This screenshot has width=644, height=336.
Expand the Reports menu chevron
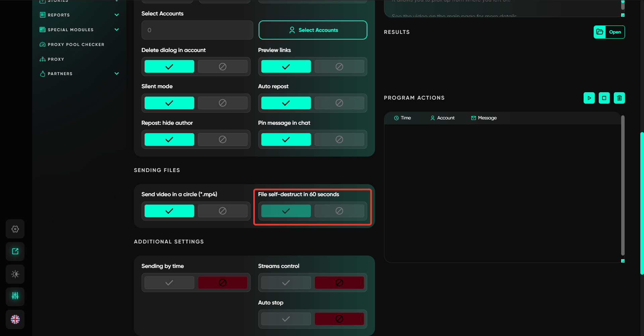point(117,15)
